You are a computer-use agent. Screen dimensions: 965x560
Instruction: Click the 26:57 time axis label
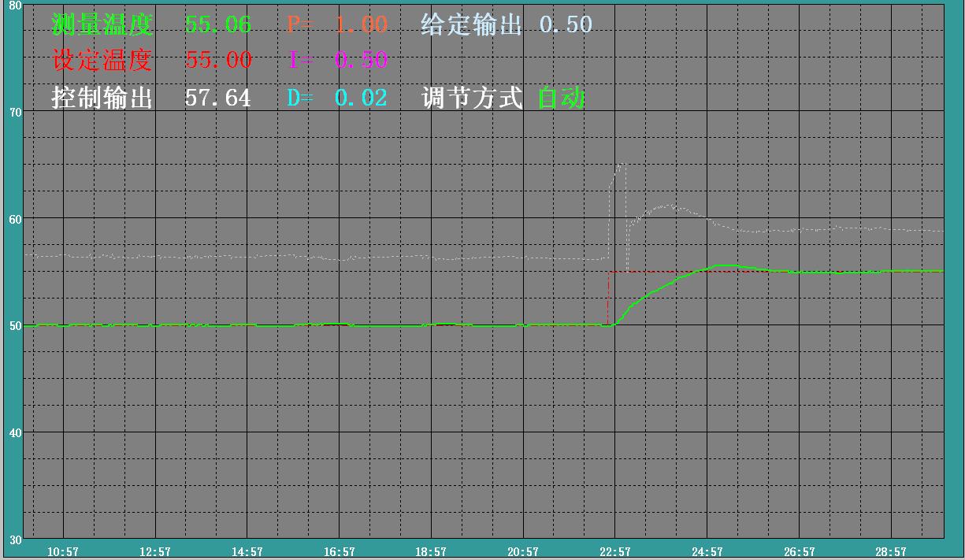click(x=800, y=552)
